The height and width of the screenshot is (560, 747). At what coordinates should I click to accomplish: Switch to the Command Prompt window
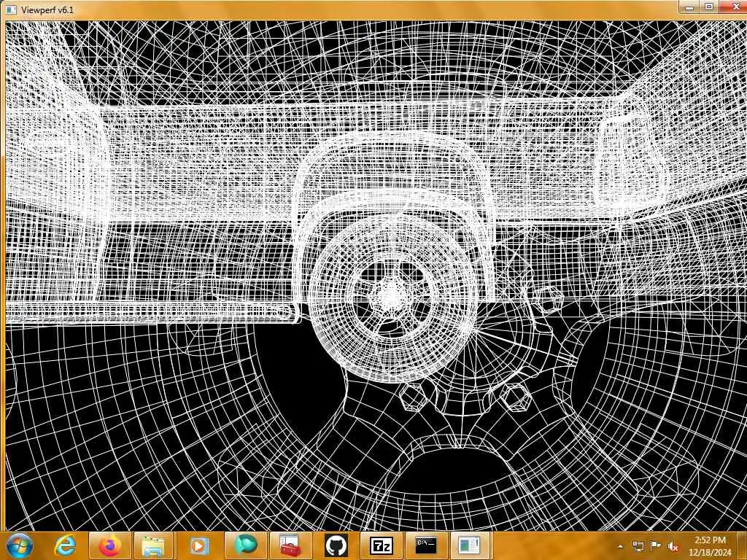[425, 545]
